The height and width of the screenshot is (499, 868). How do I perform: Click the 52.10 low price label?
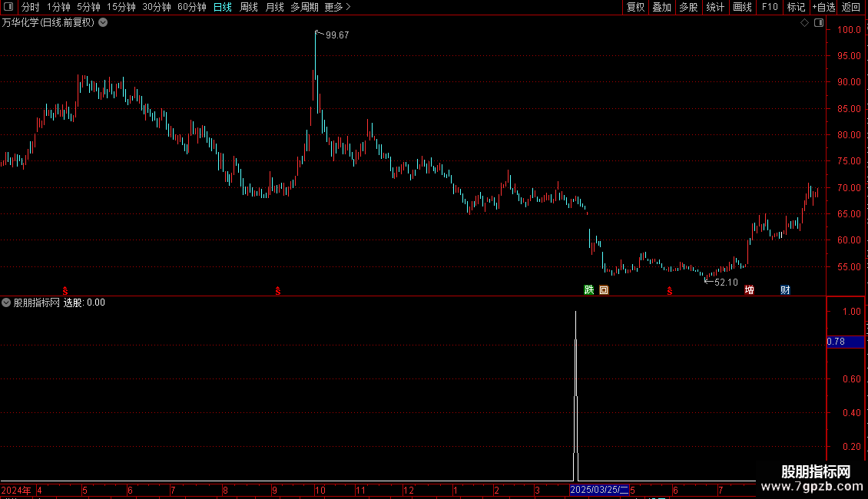tap(727, 283)
